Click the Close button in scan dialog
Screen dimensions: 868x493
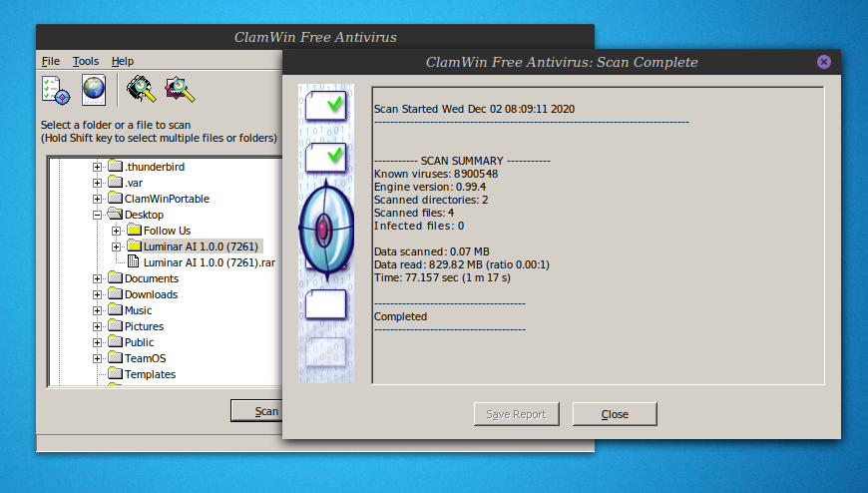[x=615, y=414]
